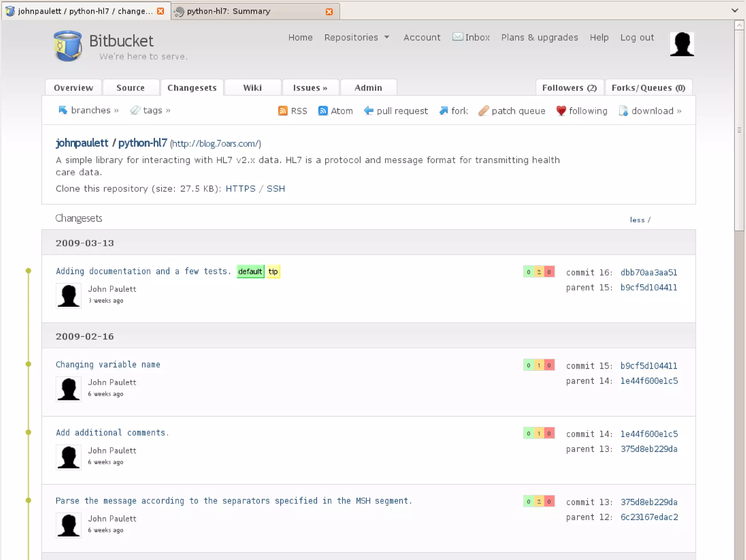Expand the download » menu

tap(656, 111)
